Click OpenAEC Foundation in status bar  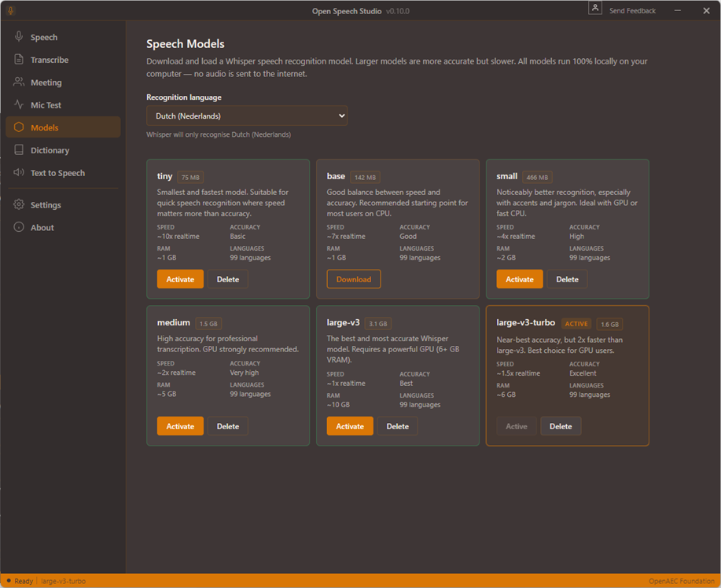coord(682,581)
